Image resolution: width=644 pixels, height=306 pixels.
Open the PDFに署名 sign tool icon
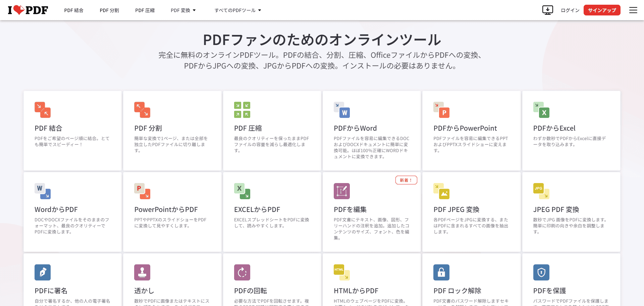(43, 272)
